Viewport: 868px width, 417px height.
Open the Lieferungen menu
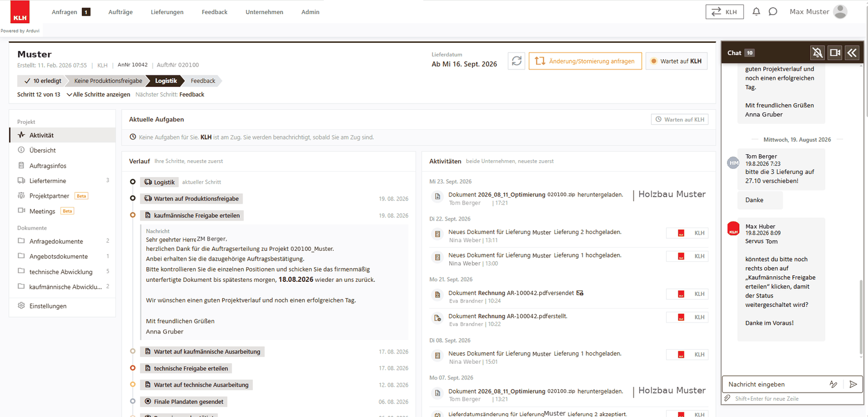click(167, 12)
